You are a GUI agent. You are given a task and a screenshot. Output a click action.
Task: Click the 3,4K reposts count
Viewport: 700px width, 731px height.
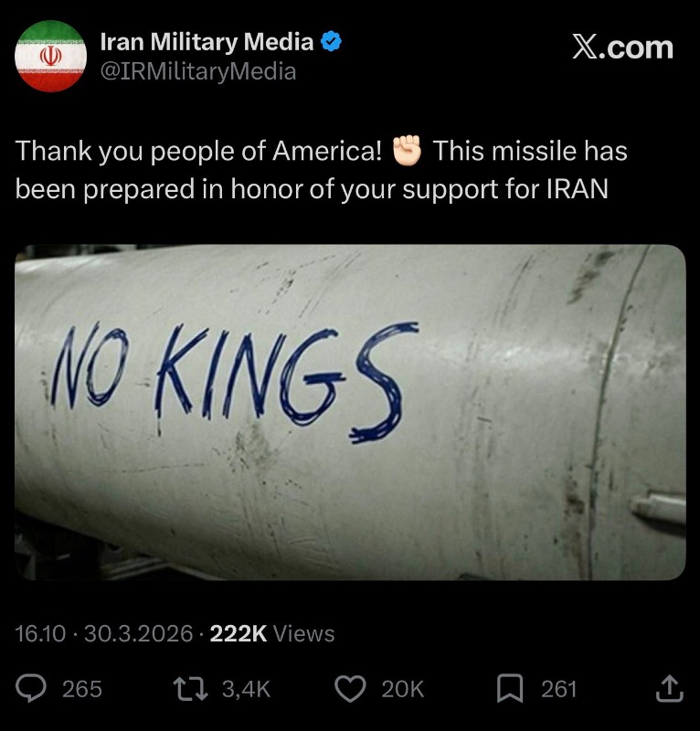point(246,689)
